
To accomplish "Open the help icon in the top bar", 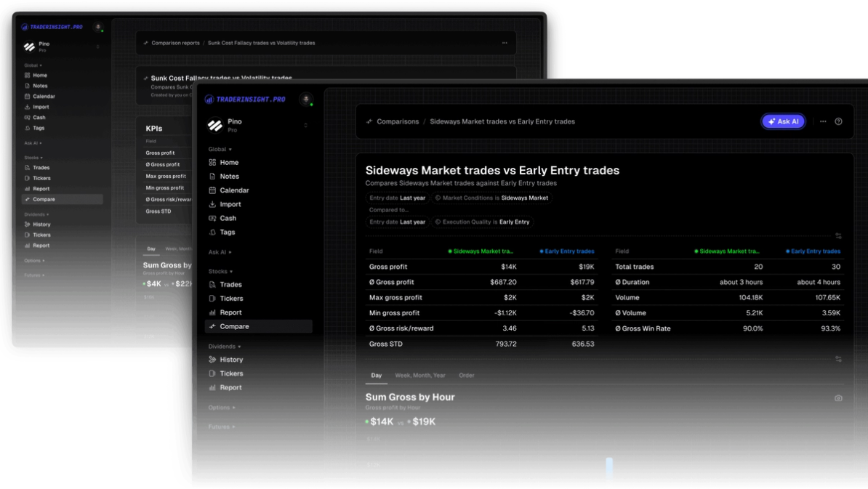I will [839, 121].
